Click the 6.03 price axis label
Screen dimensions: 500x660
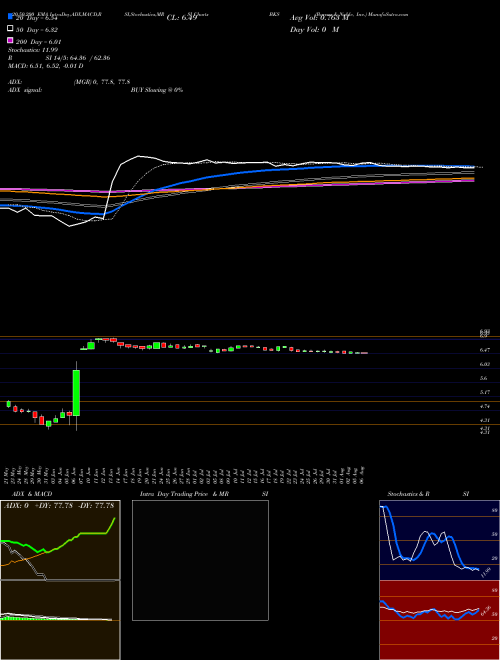coord(484,364)
